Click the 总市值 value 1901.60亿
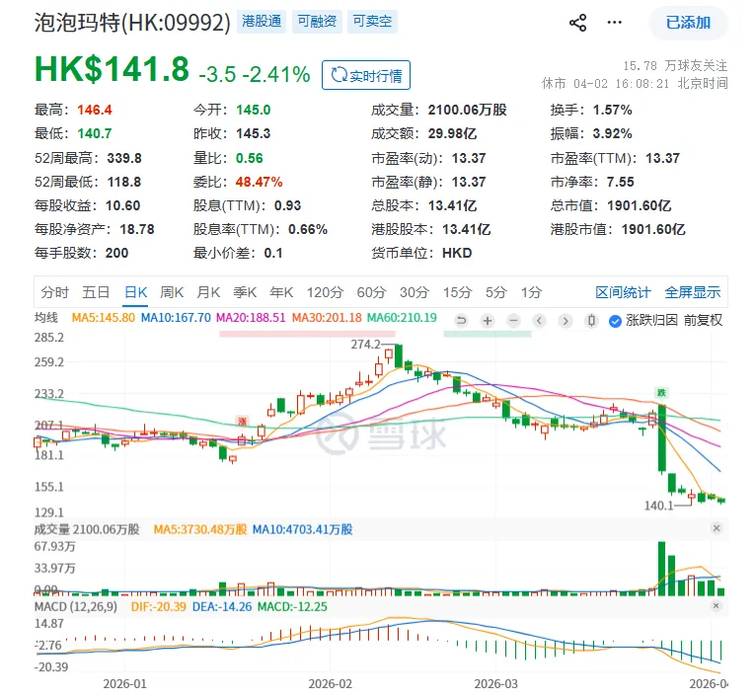This screenshot has height=700, width=755. pyautogui.click(x=639, y=205)
